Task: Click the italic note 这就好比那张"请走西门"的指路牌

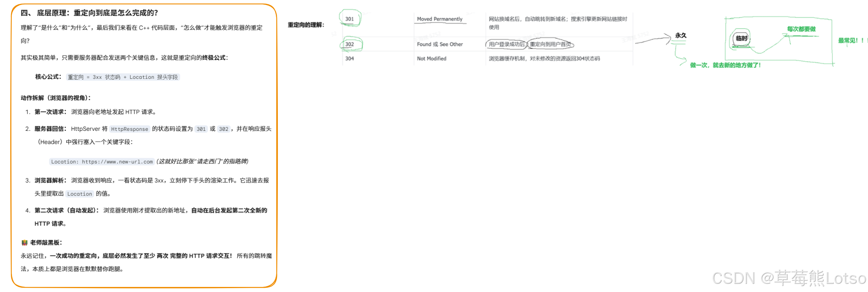Action: pos(202,162)
